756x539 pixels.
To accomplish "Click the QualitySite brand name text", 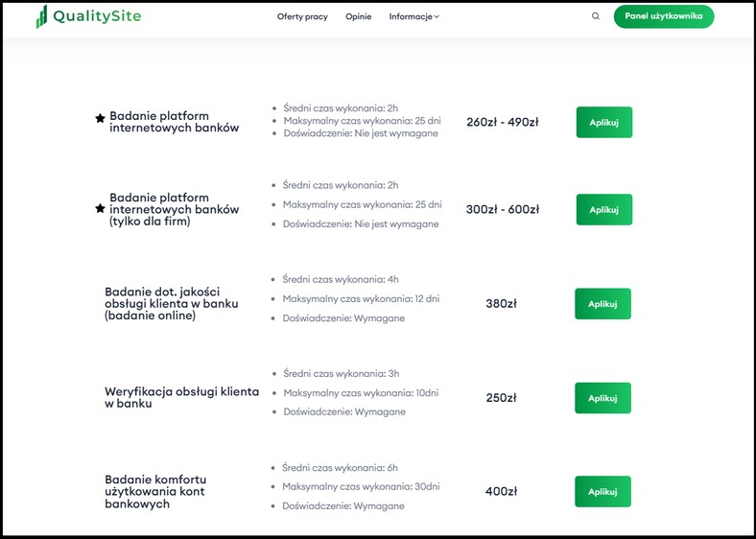I will 97,16.
